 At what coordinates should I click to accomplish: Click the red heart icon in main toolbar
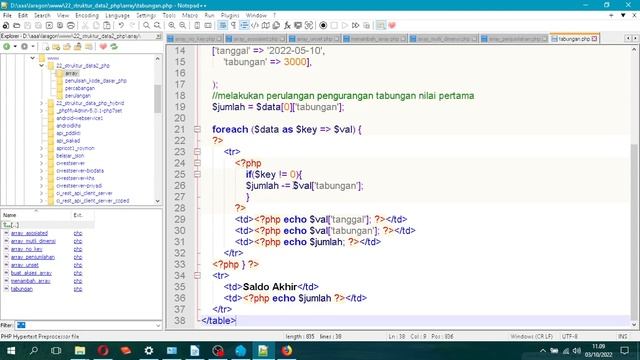[392, 25]
